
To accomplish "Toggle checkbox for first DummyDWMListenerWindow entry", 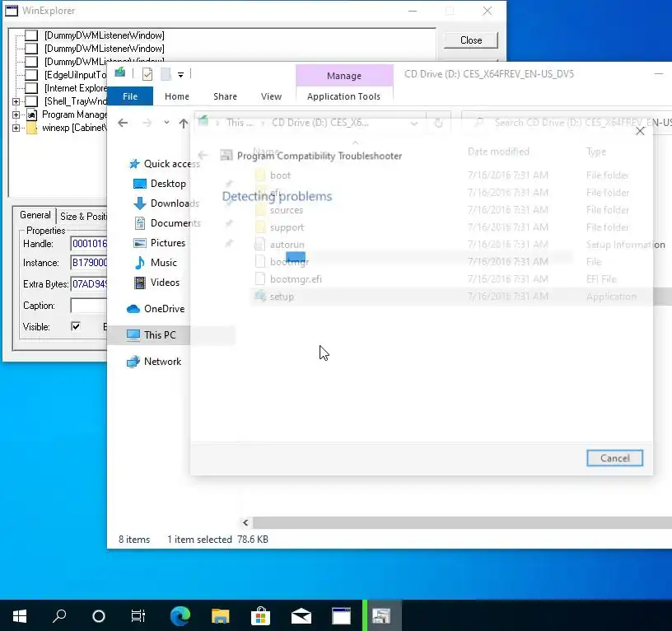I will click(31, 35).
